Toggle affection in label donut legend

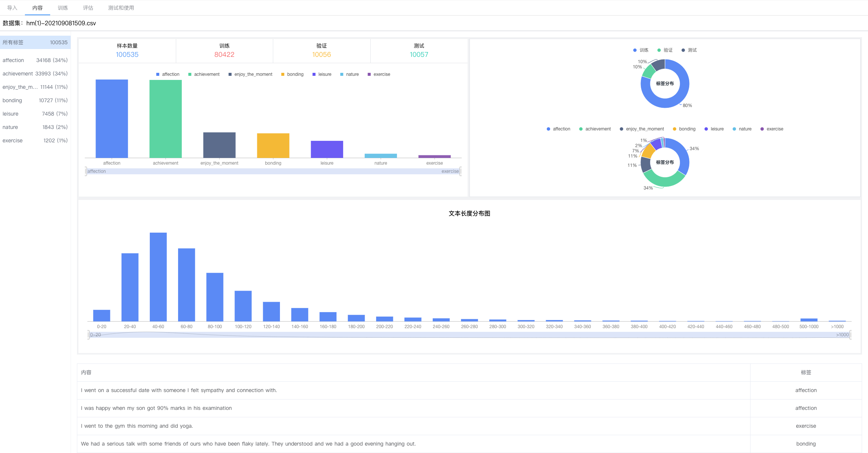point(558,129)
